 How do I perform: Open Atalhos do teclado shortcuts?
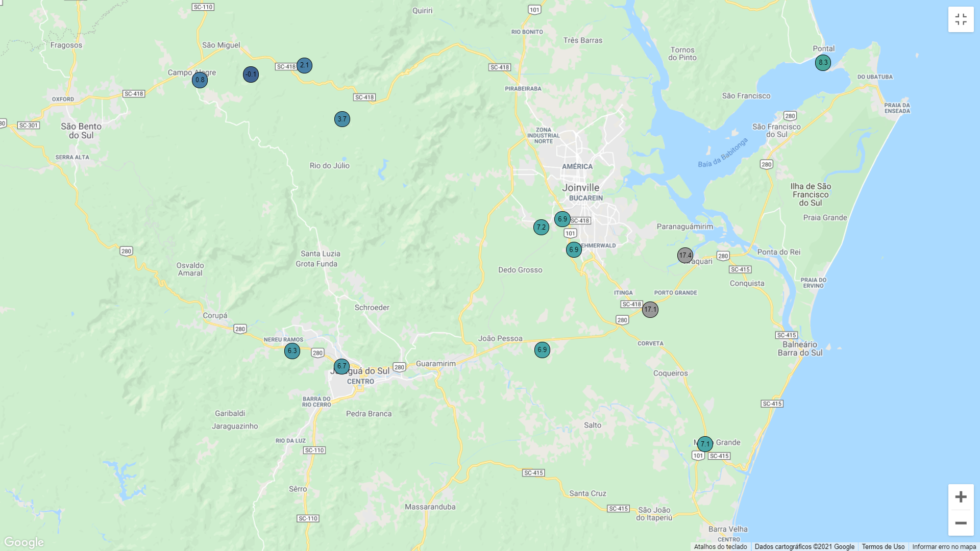[x=720, y=547]
